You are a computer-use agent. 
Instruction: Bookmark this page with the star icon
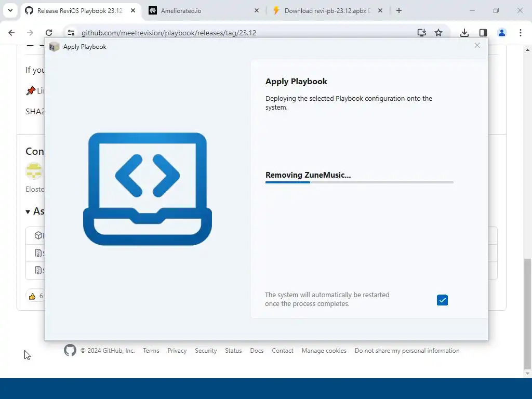[438, 33]
